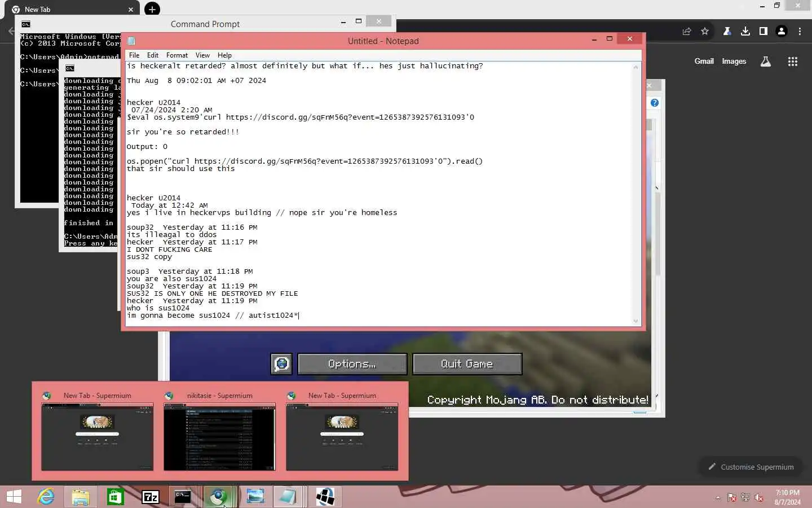
Task: Open a new tab with the plus button
Action: click(x=152, y=10)
